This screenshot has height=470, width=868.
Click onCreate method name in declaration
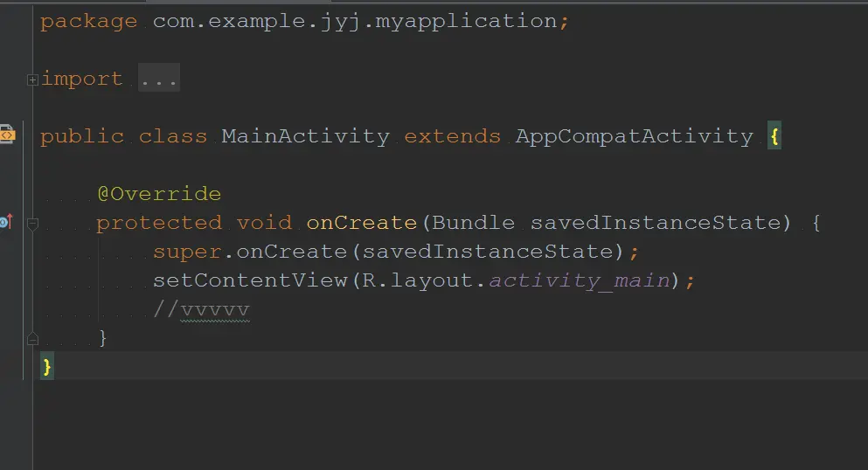362,222
